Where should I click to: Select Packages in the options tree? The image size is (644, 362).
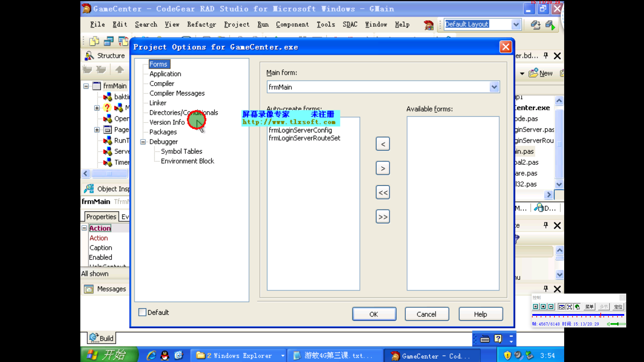coord(163,132)
